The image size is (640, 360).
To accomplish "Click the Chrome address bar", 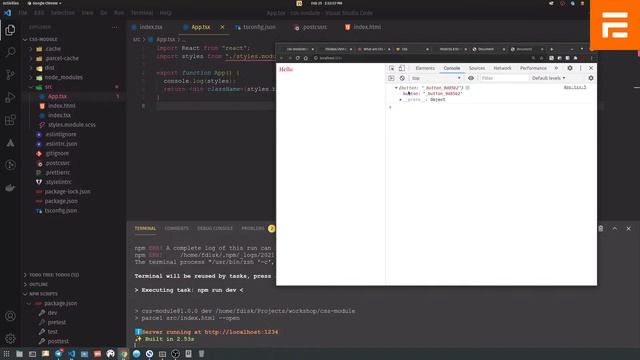I will 420,58.
